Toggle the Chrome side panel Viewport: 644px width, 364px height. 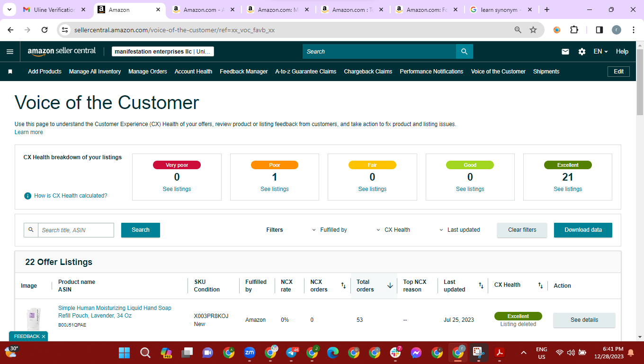(x=599, y=30)
